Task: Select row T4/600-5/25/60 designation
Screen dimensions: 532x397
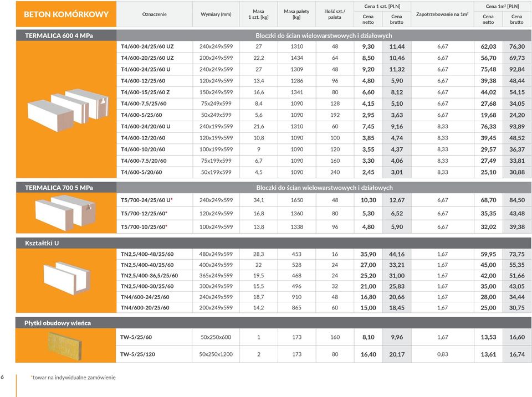Action: coord(141,115)
